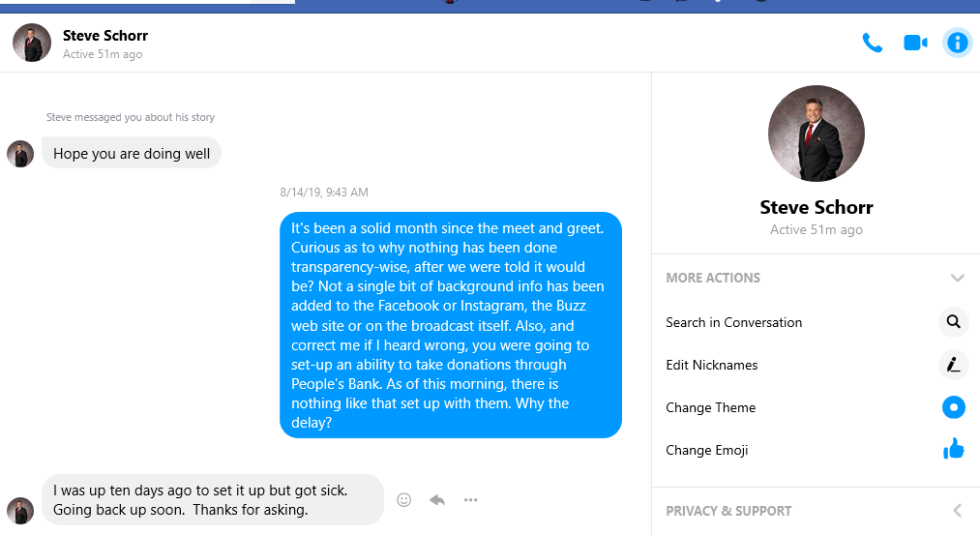Click Steve Schorr's header profile avatar
980x535 pixels.
point(32,43)
